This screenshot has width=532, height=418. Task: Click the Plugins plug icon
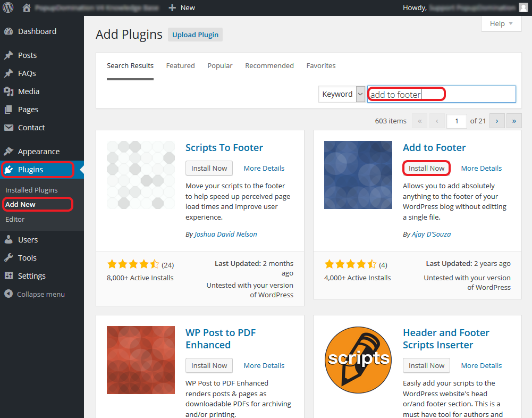click(9, 170)
